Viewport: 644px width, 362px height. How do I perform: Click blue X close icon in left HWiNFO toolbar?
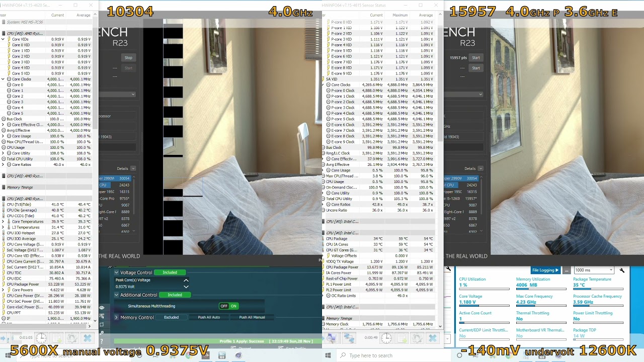[87, 338]
